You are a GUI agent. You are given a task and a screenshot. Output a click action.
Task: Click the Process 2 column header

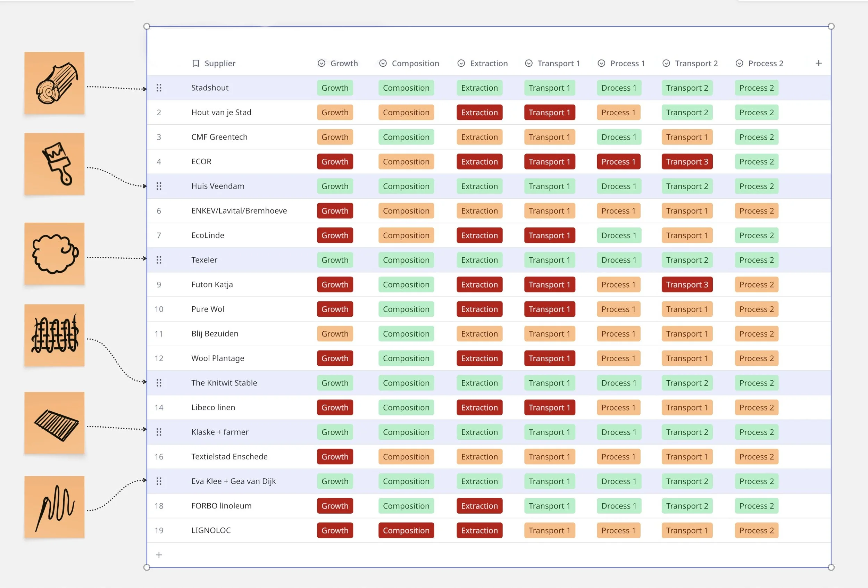tap(765, 64)
